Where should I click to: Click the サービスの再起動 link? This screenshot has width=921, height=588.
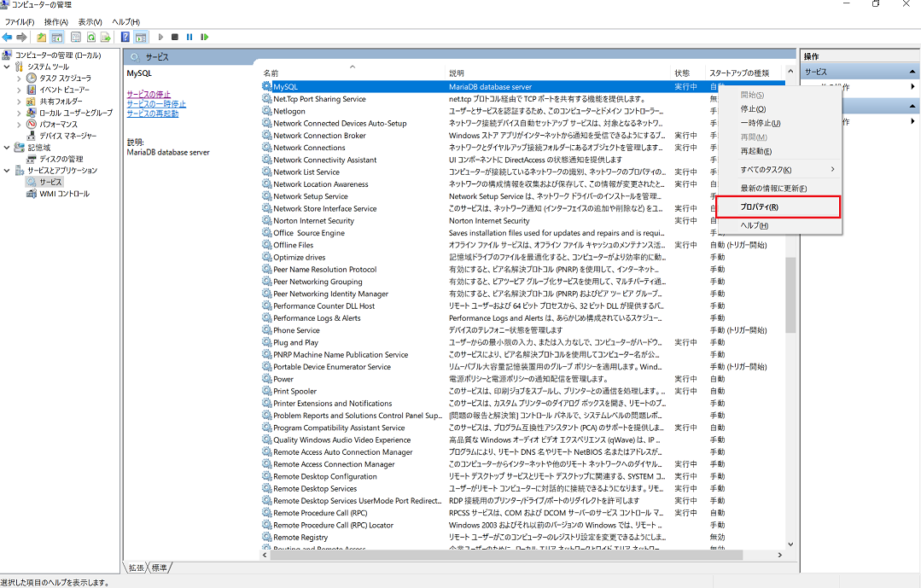(x=153, y=114)
